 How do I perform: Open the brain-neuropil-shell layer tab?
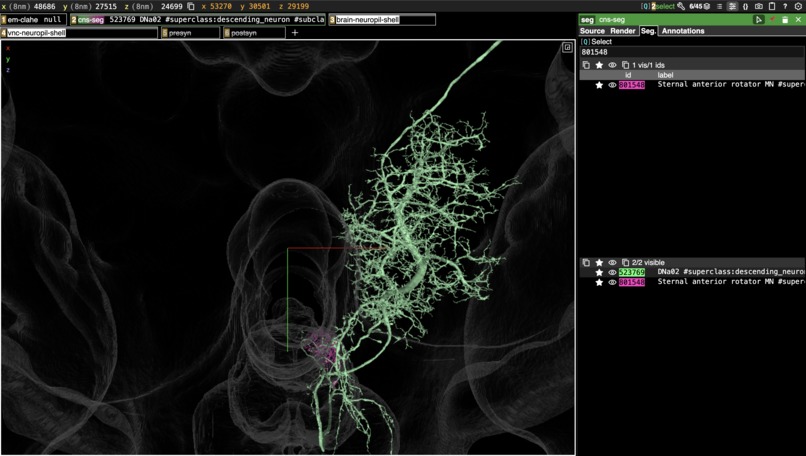point(382,20)
